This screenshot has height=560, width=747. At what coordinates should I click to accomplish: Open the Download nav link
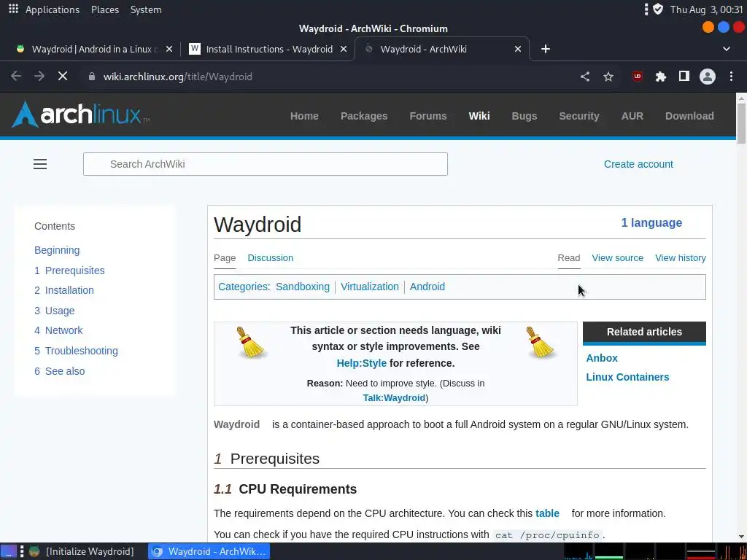pyautogui.click(x=689, y=116)
